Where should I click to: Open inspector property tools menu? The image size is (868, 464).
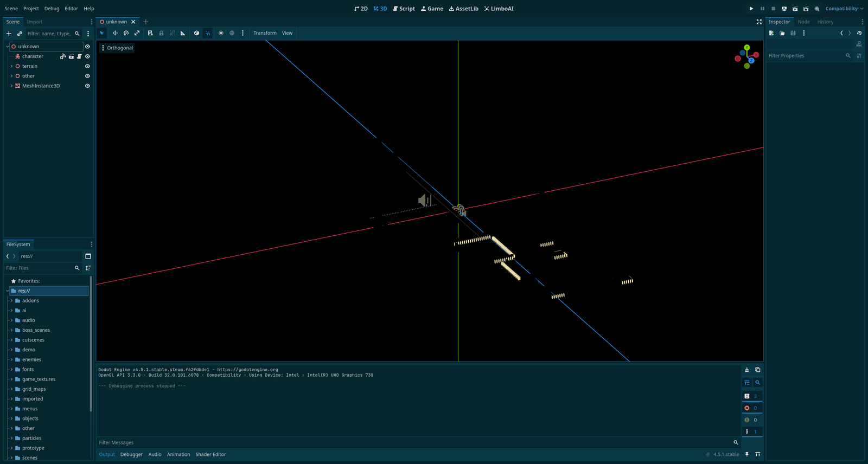pos(859,56)
